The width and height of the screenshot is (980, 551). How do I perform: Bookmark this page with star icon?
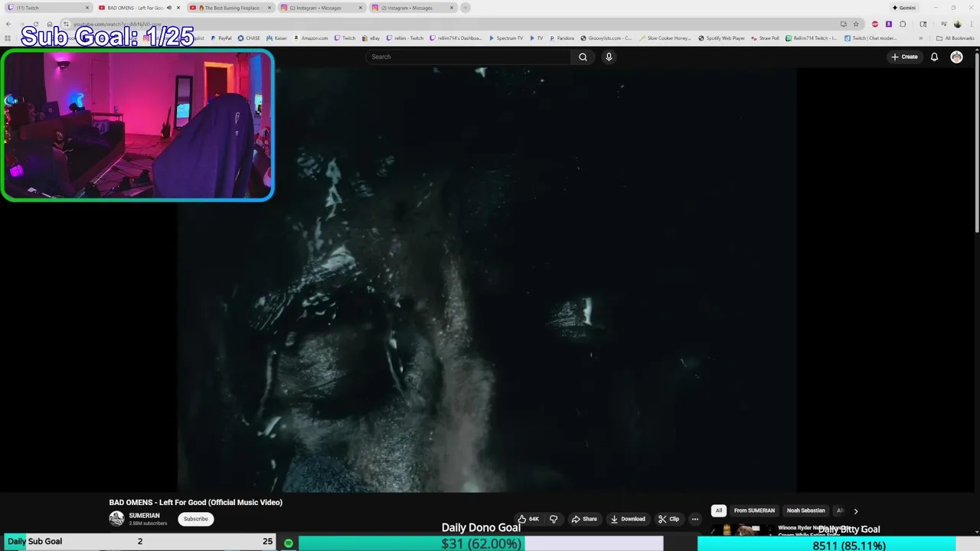click(x=856, y=24)
